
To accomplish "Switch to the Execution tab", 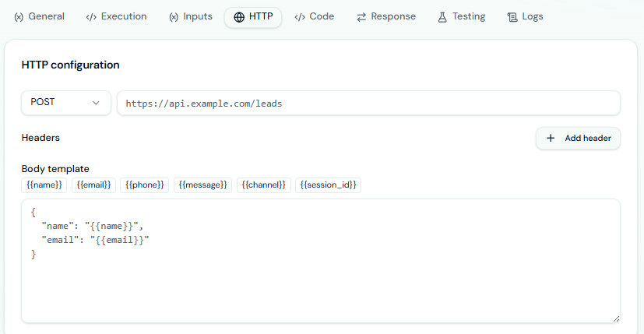I will tap(116, 17).
